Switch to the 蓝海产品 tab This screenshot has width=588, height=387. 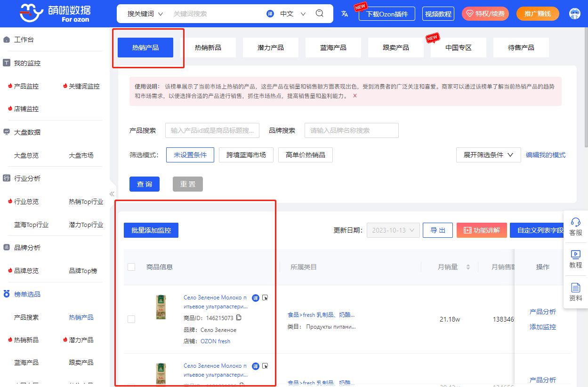click(333, 48)
